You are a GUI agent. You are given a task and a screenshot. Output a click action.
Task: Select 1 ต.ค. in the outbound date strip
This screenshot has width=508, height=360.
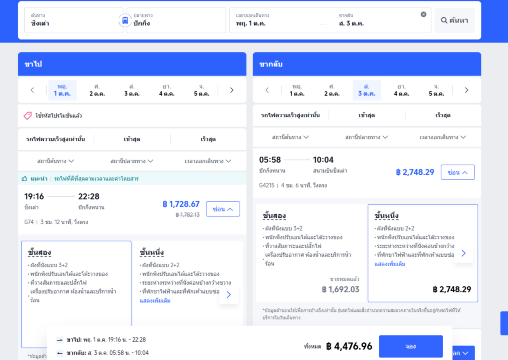[x=62, y=90]
